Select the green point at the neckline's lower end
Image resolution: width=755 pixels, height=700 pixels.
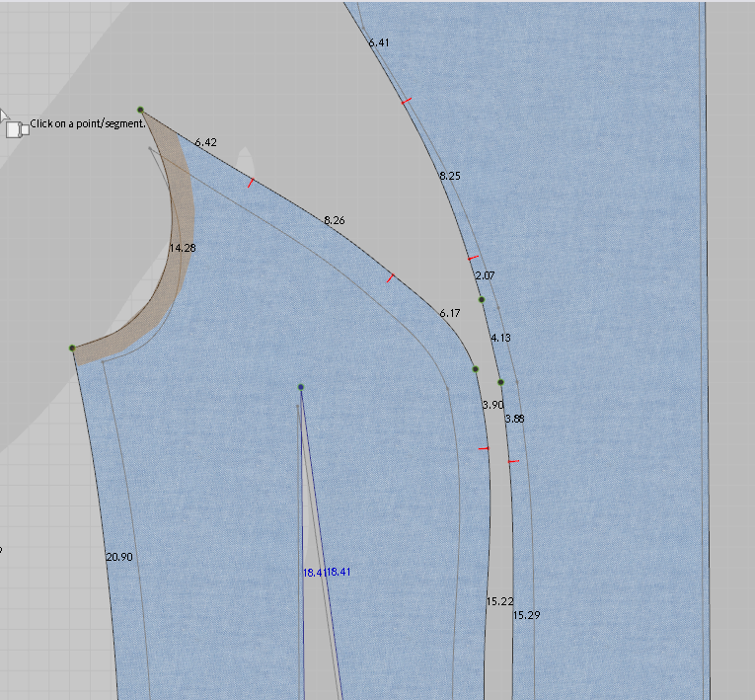tap(72, 348)
